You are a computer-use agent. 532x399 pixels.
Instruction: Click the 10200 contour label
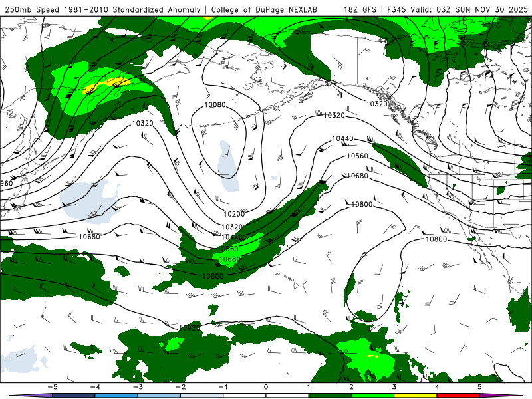click(234, 214)
